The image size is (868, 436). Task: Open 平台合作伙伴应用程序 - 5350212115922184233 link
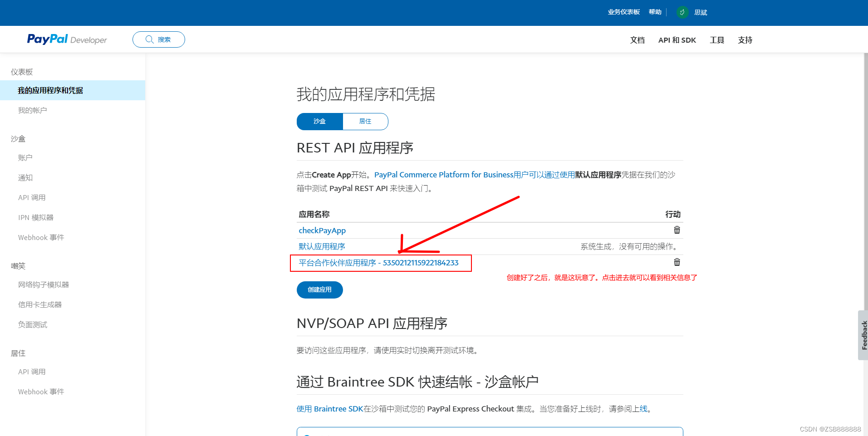tap(379, 263)
